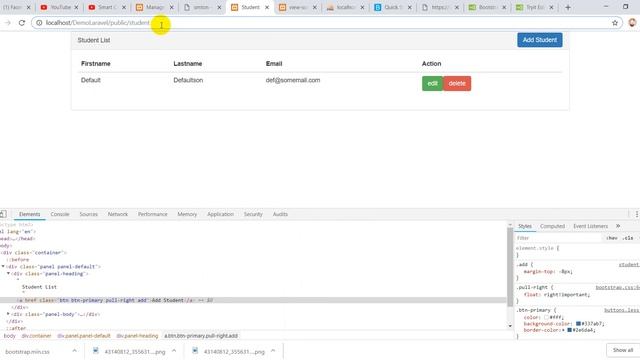Image resolution: width=640 pixels, height=360 pixels.
Task: Close the view-source browser tab
Action: (x=315, y=7)
